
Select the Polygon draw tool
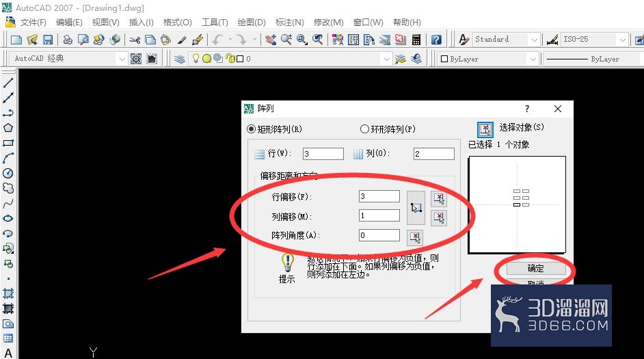(x=8, y=128)
